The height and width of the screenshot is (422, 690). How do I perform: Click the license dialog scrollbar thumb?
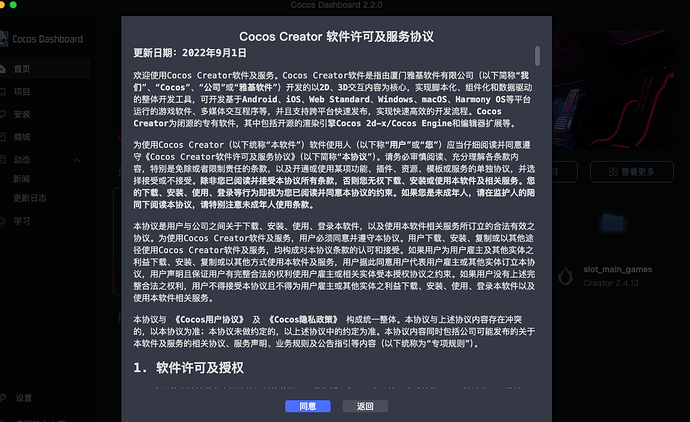[x=537, y=56]
